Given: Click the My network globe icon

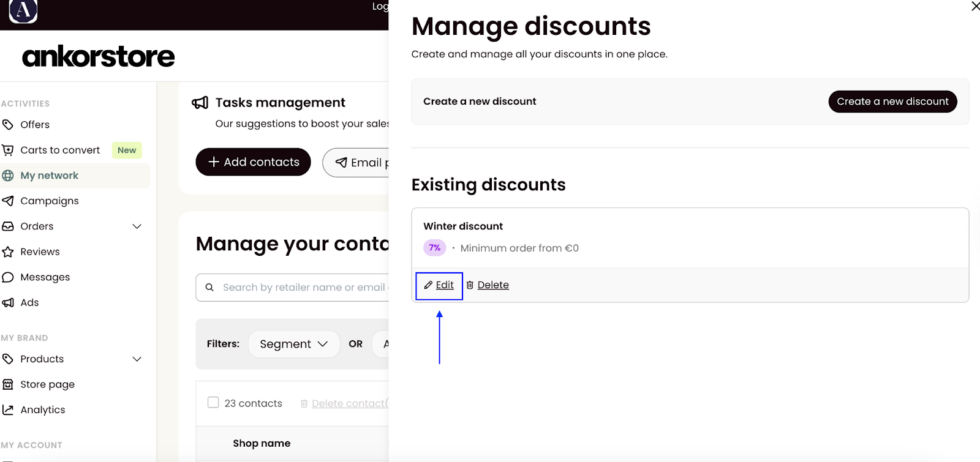Looking at the screenshot, I should [8, 176].
